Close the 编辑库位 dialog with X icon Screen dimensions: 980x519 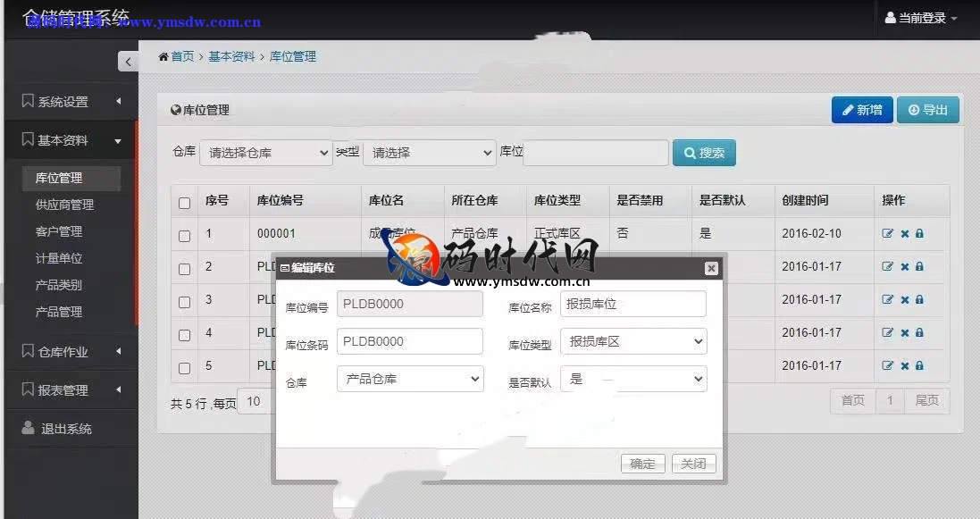click(x=710, y=268)
